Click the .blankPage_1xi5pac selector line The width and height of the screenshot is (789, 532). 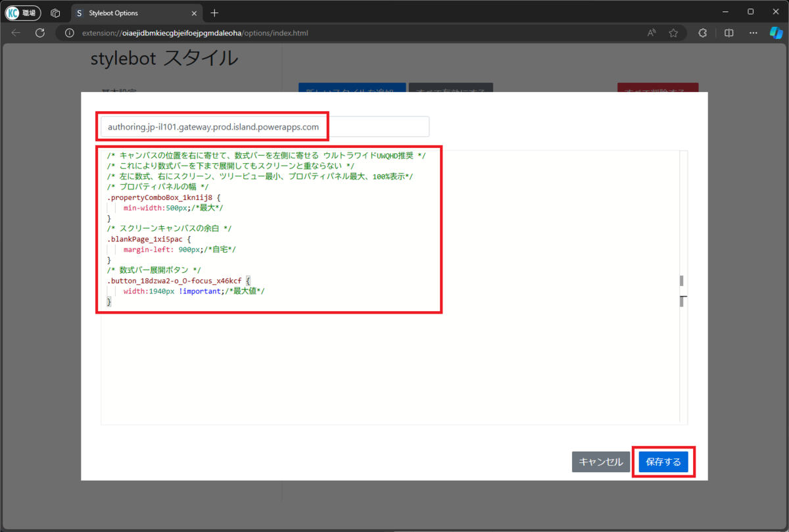pos(149,239)
